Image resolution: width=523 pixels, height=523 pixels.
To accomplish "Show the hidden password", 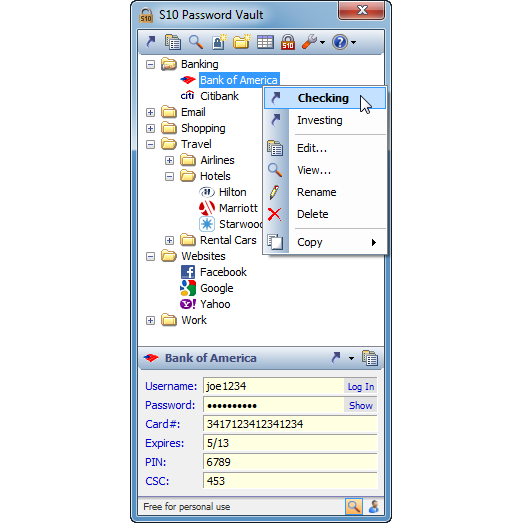I will pos(361,406).
